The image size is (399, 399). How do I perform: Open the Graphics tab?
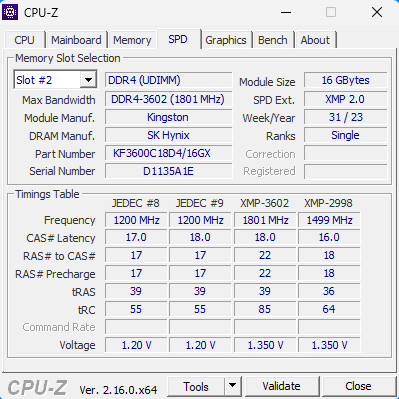[226, 40]
